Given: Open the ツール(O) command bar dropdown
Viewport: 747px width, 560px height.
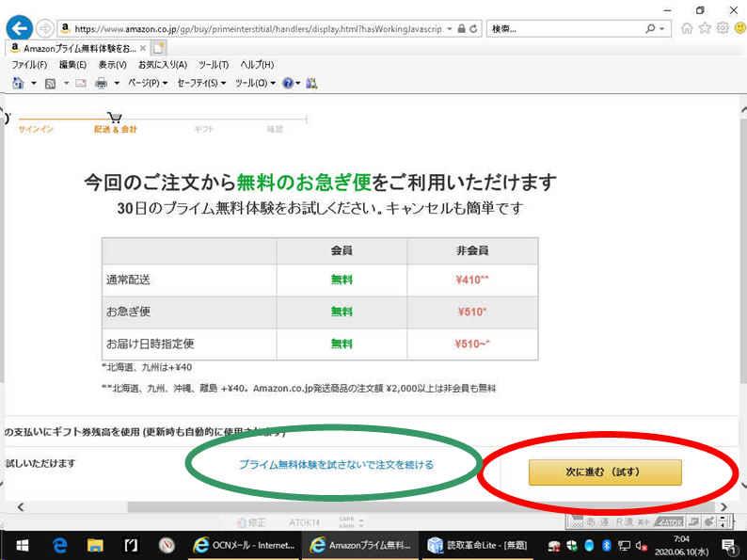Looking at the screenshot, I should [255, 83].
